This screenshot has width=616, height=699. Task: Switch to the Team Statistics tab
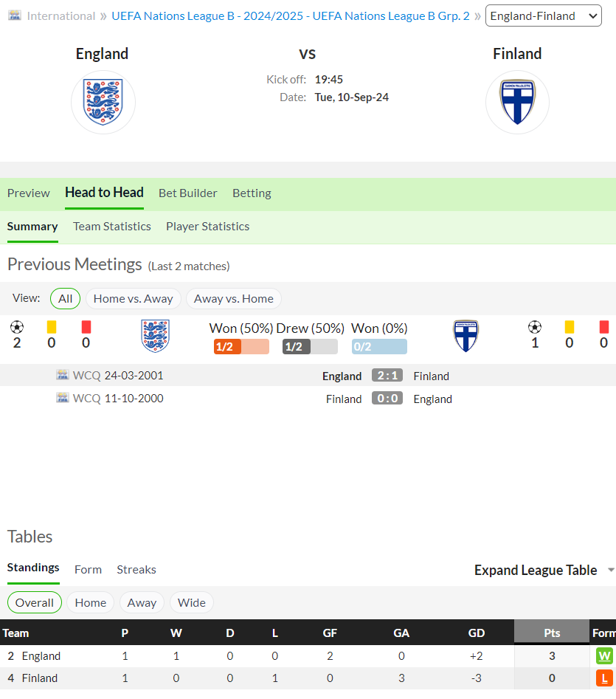[x=112, y=227]
